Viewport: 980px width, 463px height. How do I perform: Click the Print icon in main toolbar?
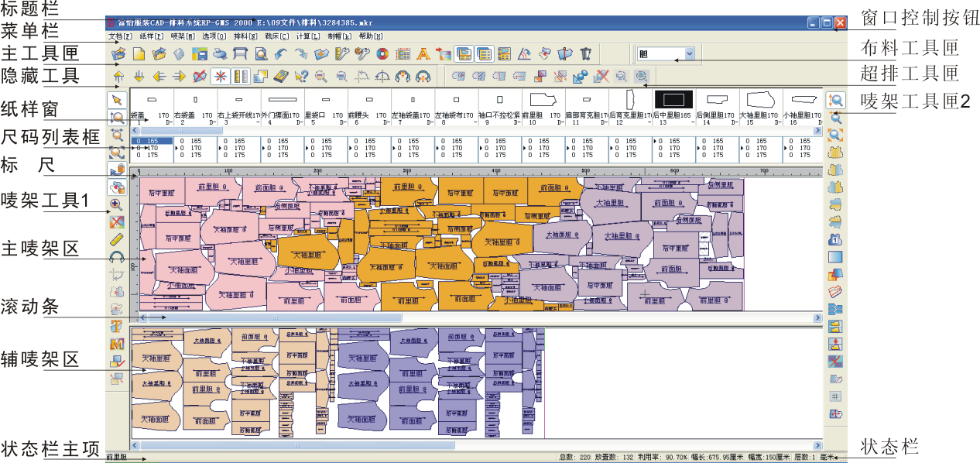click(220, 54)
